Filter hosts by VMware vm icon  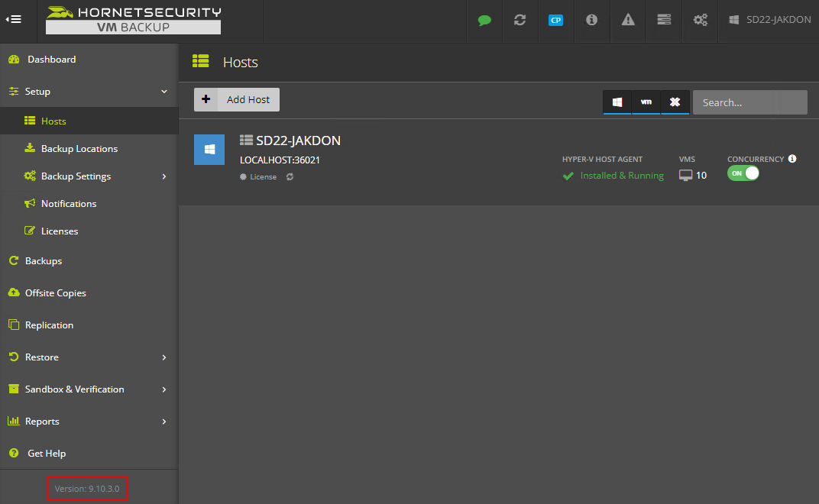(646, 102)
